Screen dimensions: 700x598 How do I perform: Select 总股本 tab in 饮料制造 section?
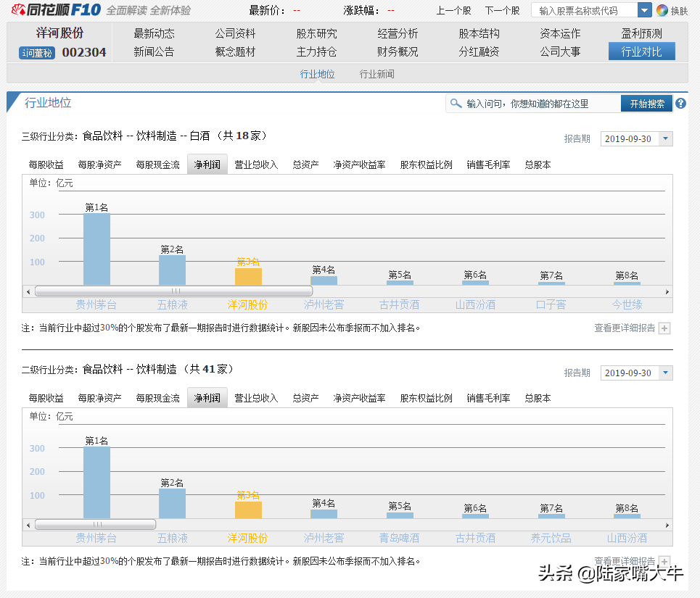pos(538,398)
